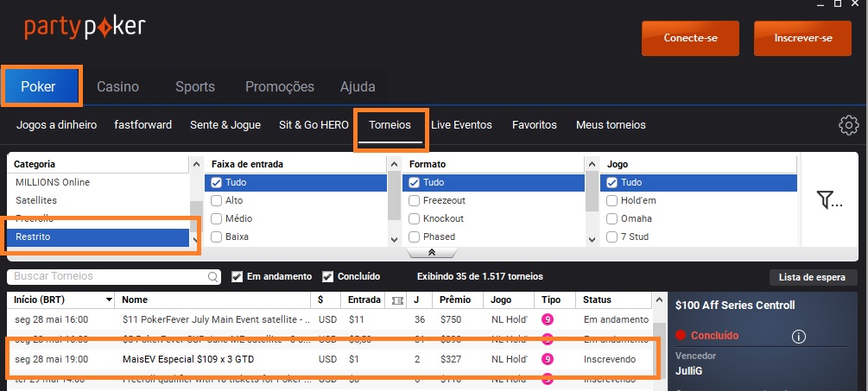Uncheck the Concluído checkbox

click(327, 276)
